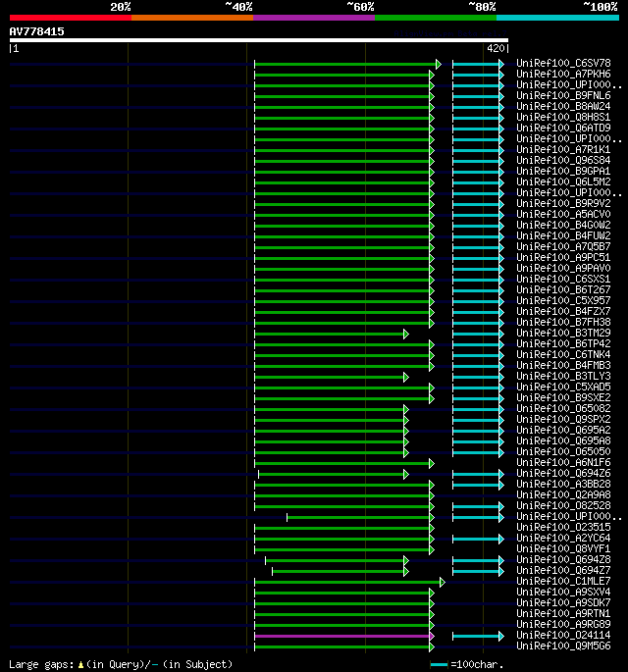Select the UniRef100_B9GPA1 label
The height and width of the screenshot is (672, 628).
[563, 171]
